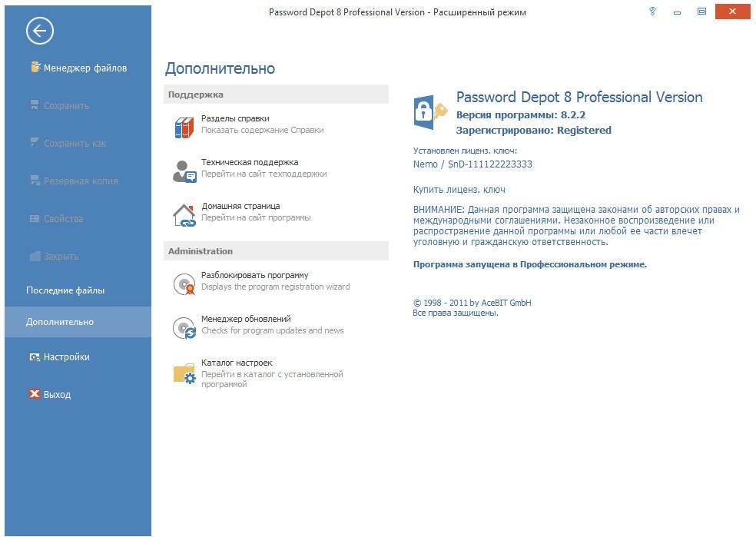The width and height of the screenshot is (756, 537).
Task: Click Показать содержание Справки description
Action: click(x=262, y=130)
